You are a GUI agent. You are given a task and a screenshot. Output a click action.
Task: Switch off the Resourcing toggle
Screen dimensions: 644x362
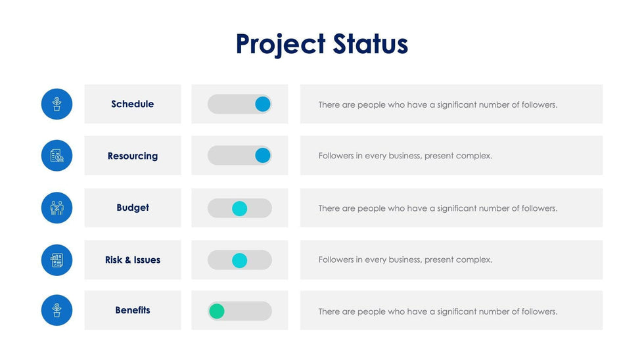[x=240, y=156]
